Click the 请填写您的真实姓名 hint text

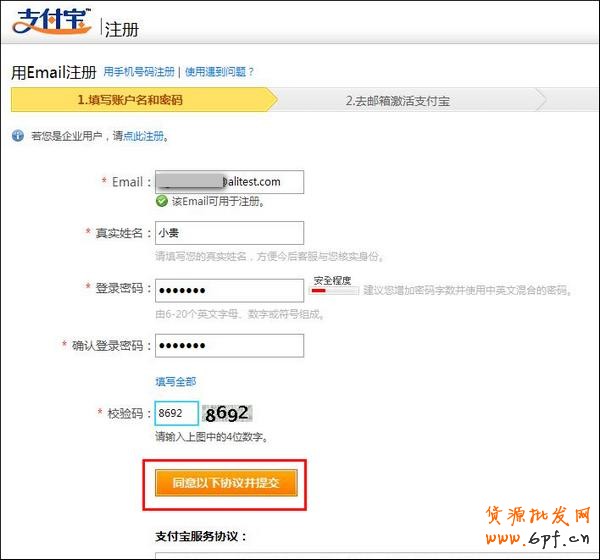(269, 256)
